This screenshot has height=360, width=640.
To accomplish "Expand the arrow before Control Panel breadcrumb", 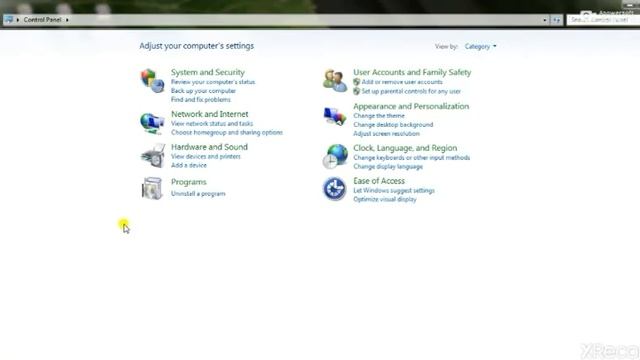I will point(18,20).
